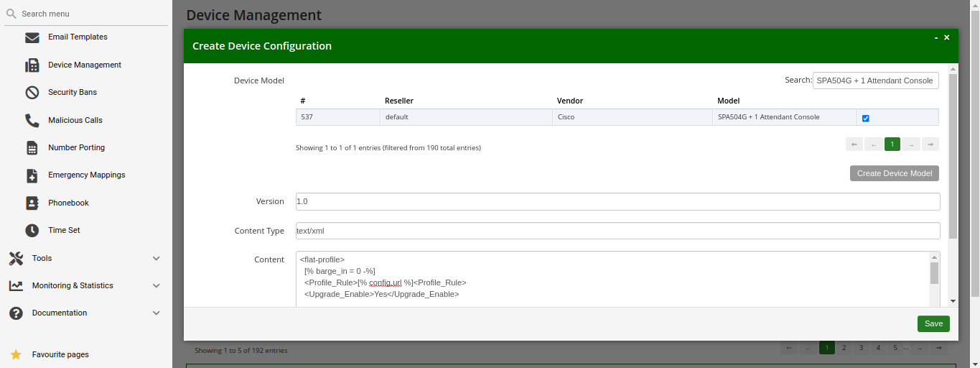Select page 4 in background table pagination
Viewport: 980px width, 368px height.
point(878,348)
